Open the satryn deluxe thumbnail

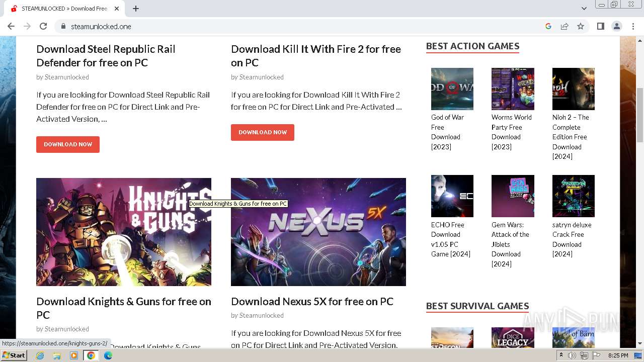574,196
